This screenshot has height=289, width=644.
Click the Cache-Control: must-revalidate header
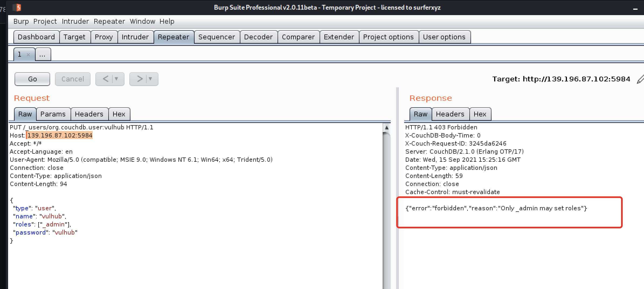point(453,192)
